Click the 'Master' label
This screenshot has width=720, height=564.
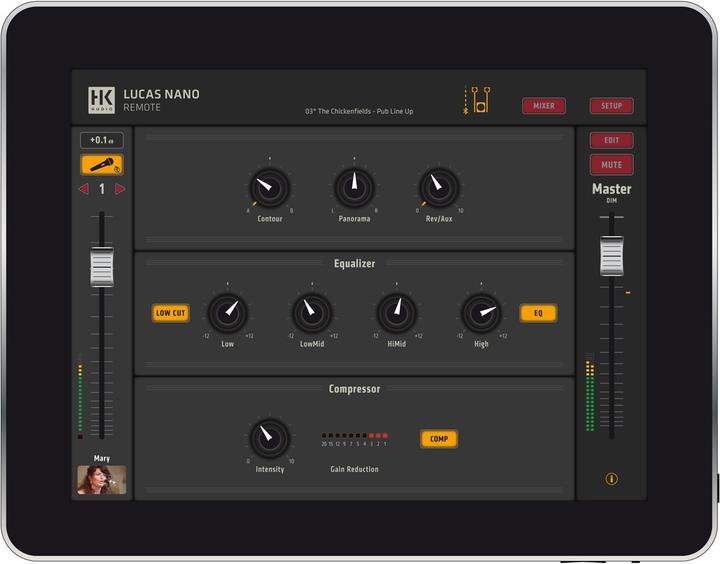(611, 189)
